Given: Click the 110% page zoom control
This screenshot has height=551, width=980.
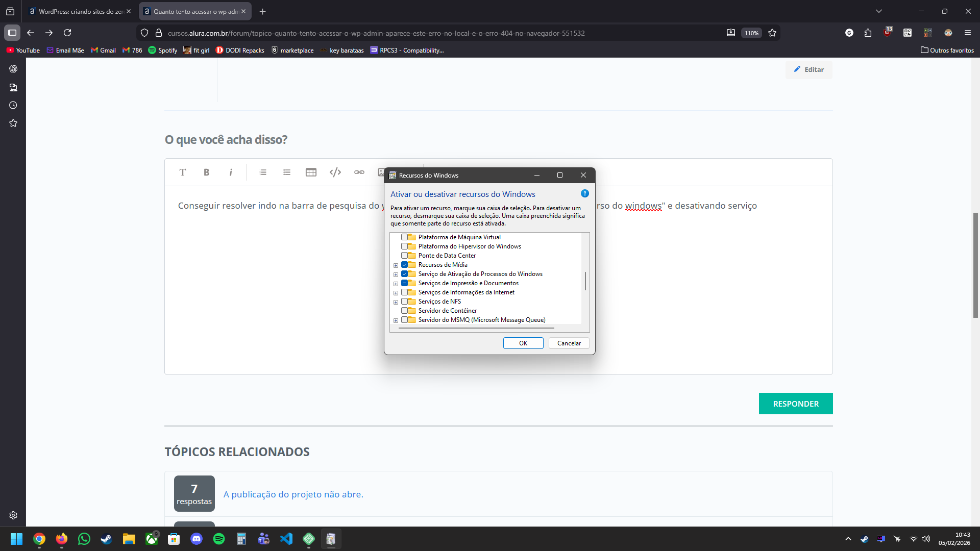Looking at the screenshot, I should [x=751, y=33].
